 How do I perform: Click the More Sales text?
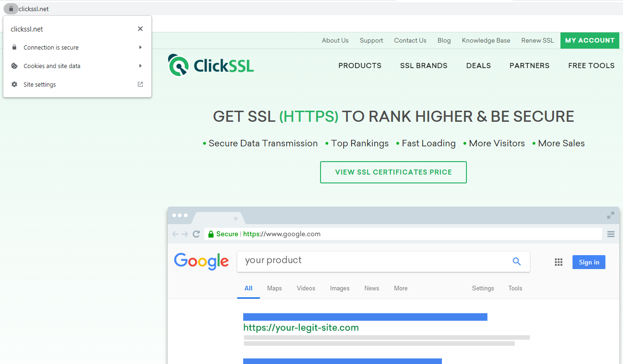tap(561, 144)
